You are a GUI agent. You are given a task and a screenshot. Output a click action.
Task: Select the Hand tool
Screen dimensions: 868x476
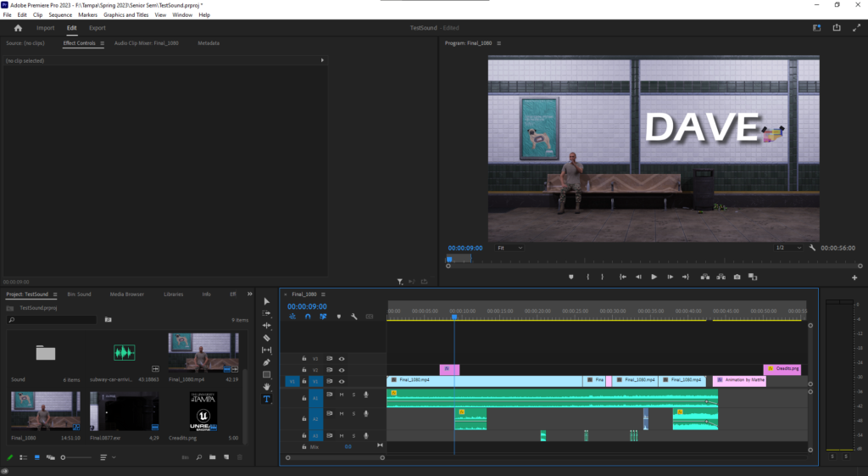[x=267, y=387]
